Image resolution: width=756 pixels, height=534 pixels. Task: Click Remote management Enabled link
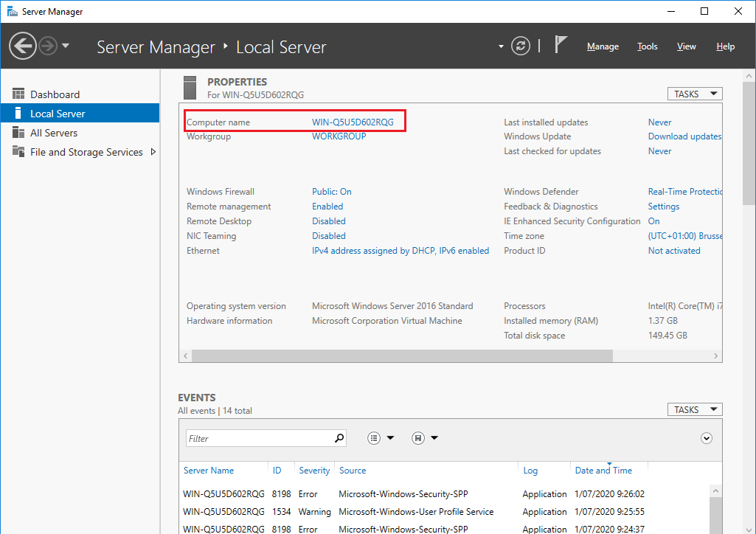point(327,207)
